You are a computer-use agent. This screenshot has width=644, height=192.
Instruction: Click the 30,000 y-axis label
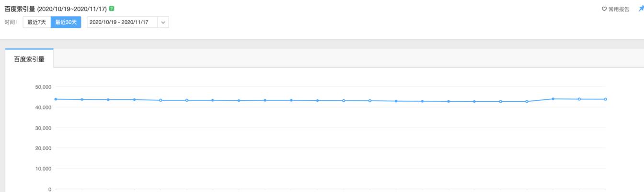click(43, 128)
